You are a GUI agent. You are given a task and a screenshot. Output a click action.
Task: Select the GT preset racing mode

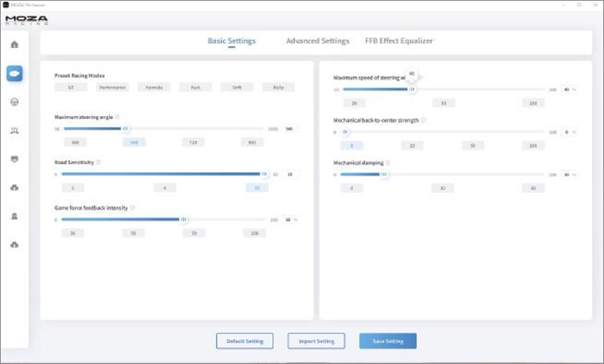(x=71, y=87)
